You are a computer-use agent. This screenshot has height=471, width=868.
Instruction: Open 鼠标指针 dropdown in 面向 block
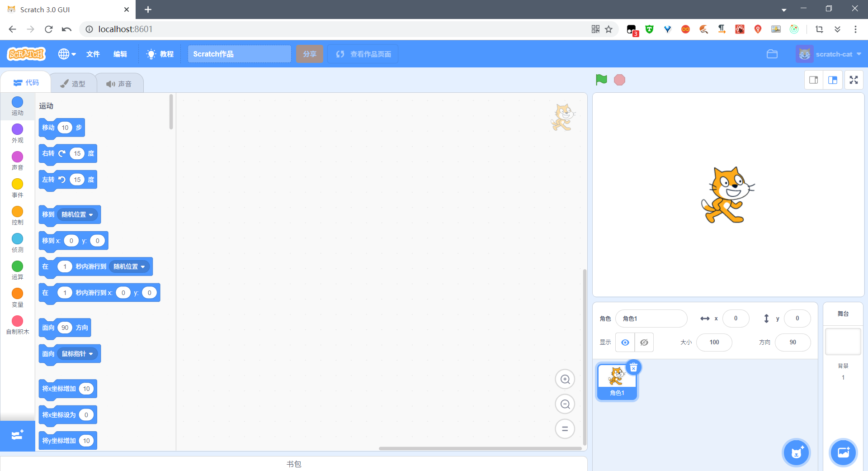77,354
